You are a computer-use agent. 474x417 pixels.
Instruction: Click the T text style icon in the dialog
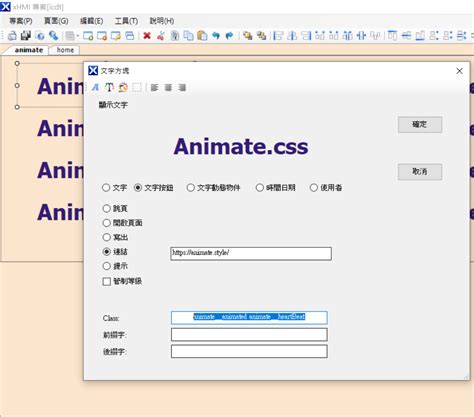coord(109,87)
